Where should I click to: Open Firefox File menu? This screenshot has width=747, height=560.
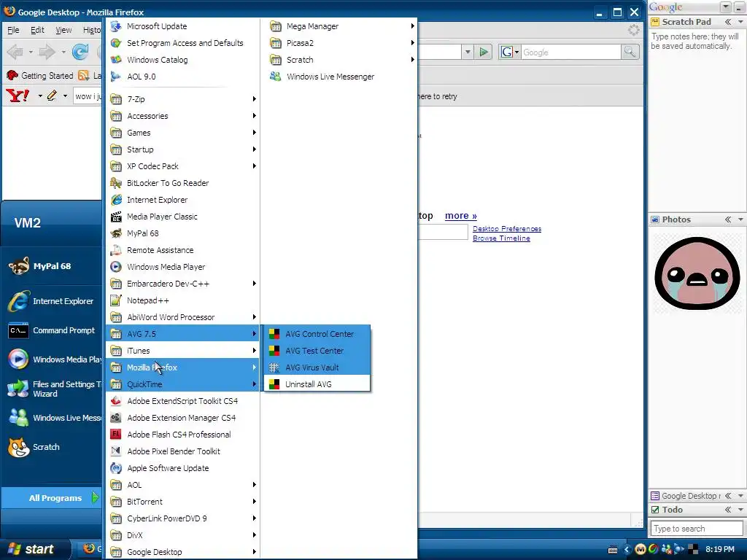[13, 30]
